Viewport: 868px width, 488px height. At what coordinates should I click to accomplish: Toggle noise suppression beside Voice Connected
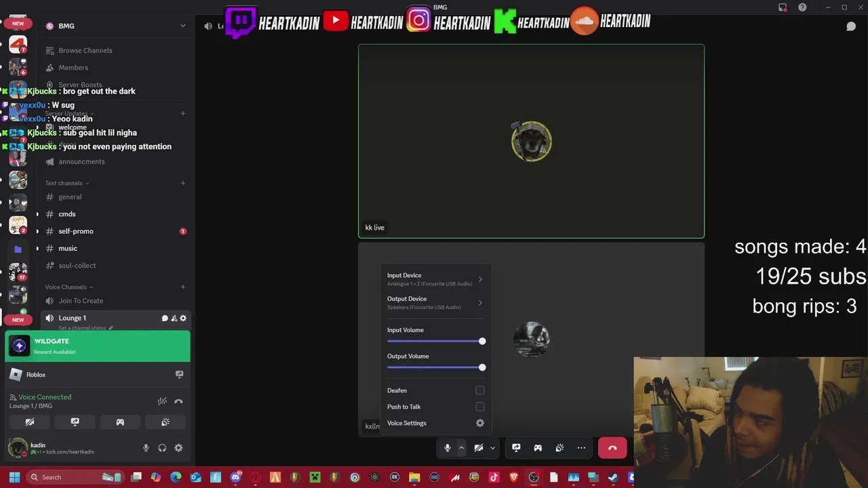162,401
